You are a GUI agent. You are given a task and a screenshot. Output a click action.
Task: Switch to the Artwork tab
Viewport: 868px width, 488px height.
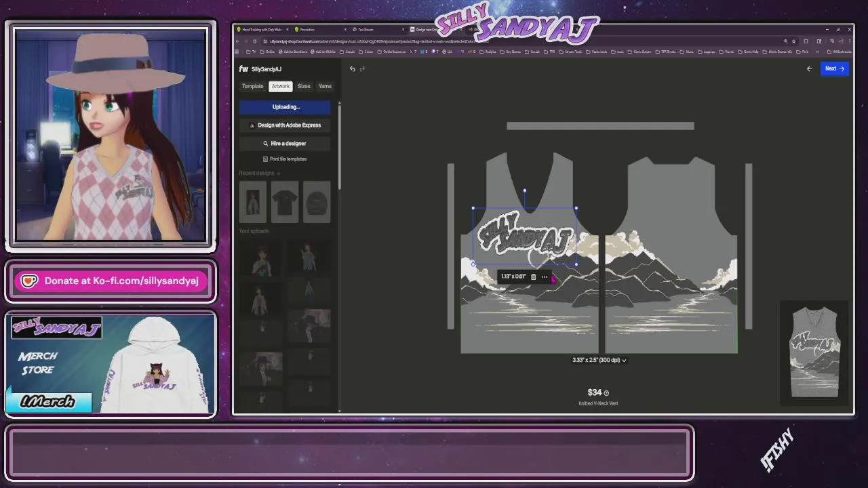click(280, 86)
